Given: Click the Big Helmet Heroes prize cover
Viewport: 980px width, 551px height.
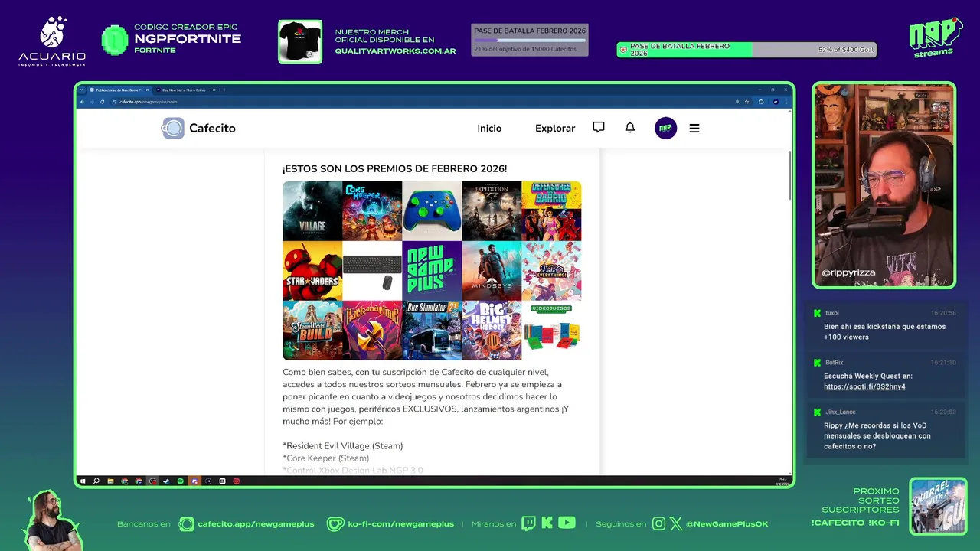Looking at the screenshot, I should (492, 330).
